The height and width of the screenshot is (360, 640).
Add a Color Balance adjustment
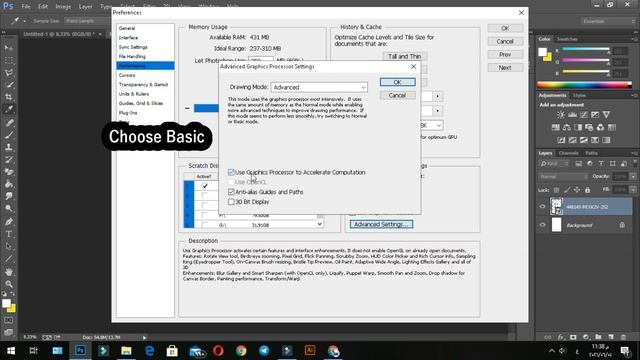(x=567, y=127)
